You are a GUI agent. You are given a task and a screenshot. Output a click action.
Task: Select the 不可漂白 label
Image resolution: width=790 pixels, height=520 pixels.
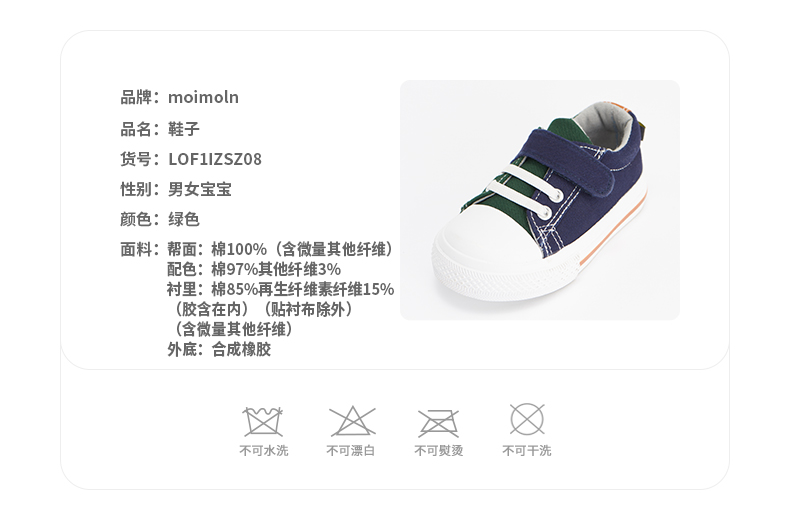[351, 450]
